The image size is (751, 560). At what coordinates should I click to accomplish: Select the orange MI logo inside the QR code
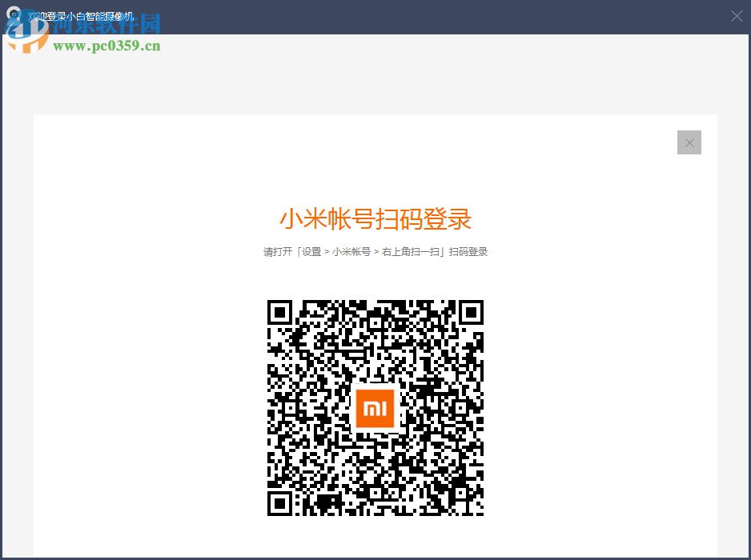(375, 408)
